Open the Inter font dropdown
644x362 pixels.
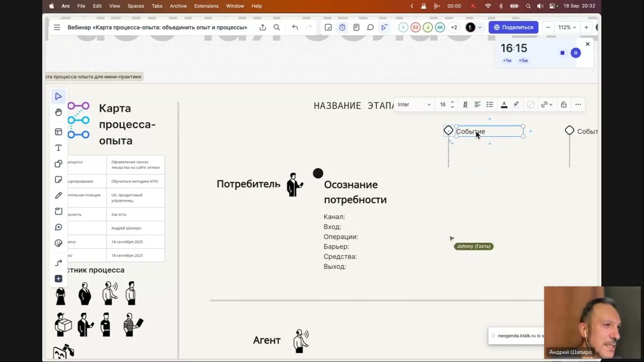pyautogui.click(x=414, y=105)
